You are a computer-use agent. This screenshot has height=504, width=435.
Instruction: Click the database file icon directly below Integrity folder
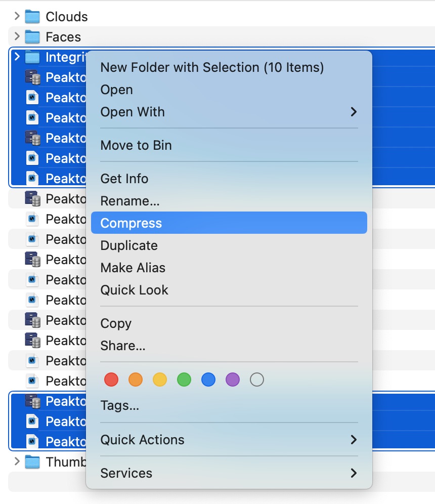click(32, 77)
